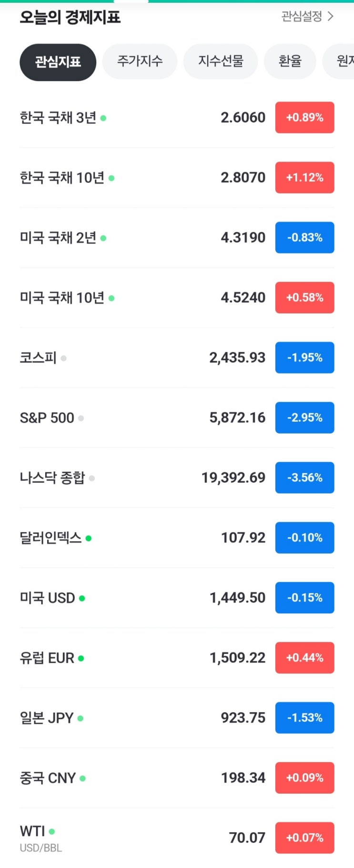Click the 미국 국채 2년 -0.83% badge
The height and width of the screenshot is (868, 354).
[304, 238]
